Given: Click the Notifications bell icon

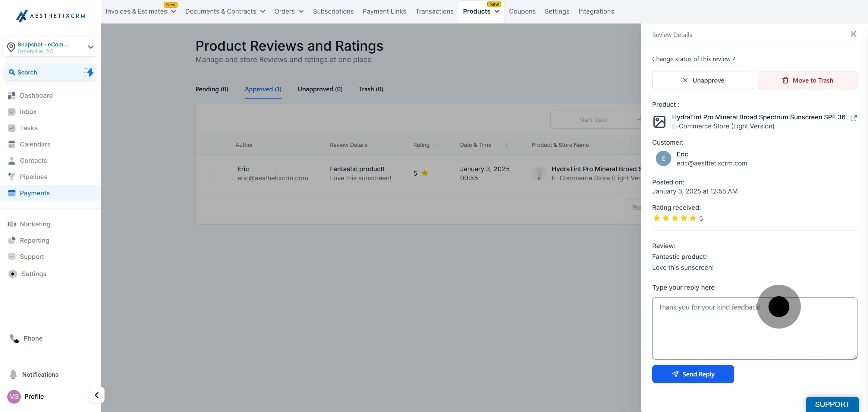Looking at the screenshot, I should [13, 374].
